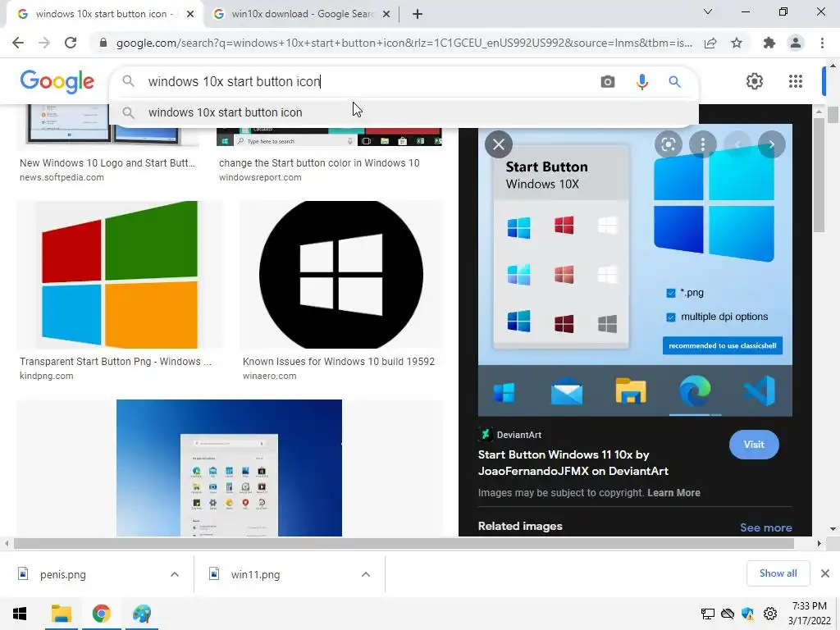The height and width of the screenshot is (630, 840).
Task: Expand options for win11.png download
Action: (x=366, y=574)
